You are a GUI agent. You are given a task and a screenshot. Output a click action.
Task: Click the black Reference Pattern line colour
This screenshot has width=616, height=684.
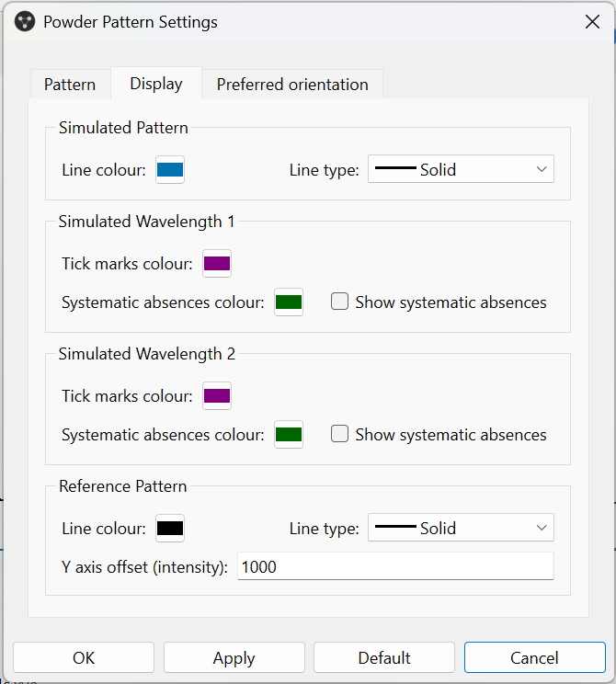[170, 529]
